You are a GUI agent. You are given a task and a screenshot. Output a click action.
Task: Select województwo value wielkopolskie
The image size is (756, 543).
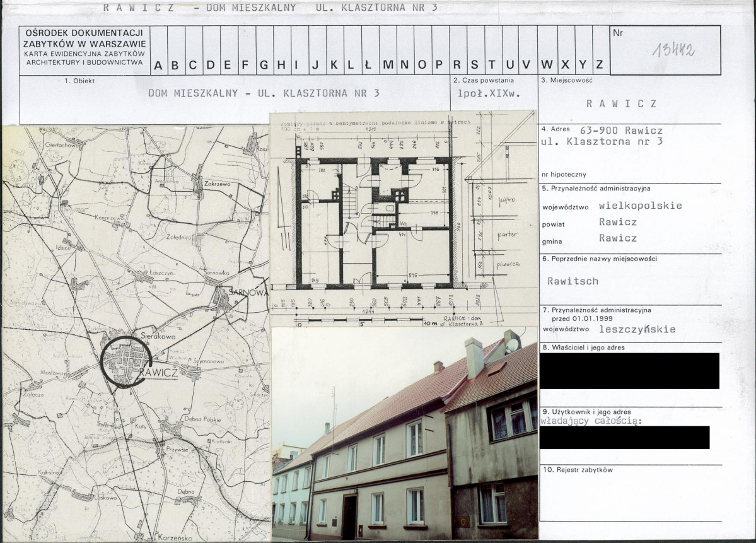(x=640, y=206)
